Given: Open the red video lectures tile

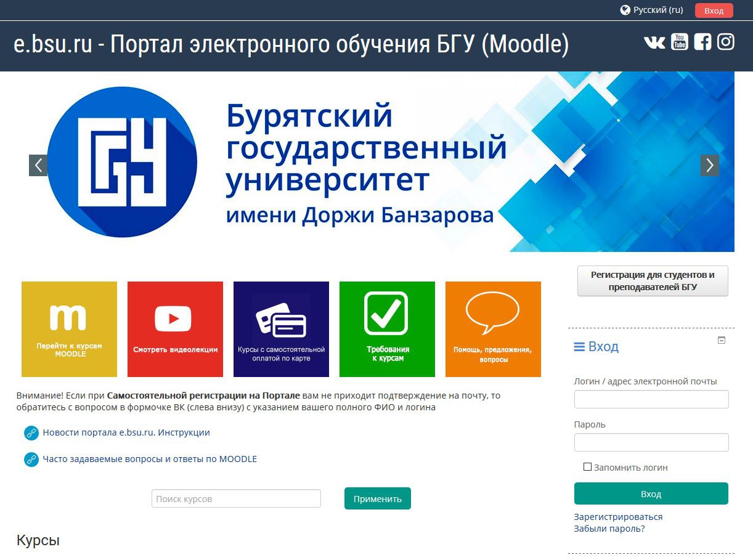Looking at the screenshot, I should point(175,329).
